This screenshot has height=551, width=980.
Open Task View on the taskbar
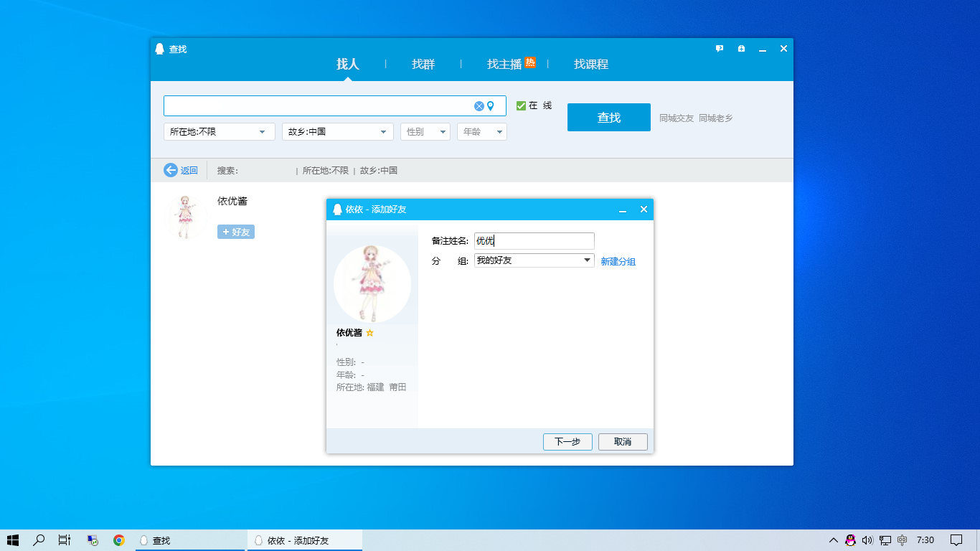pyautogui.click(x=65, y=540)
